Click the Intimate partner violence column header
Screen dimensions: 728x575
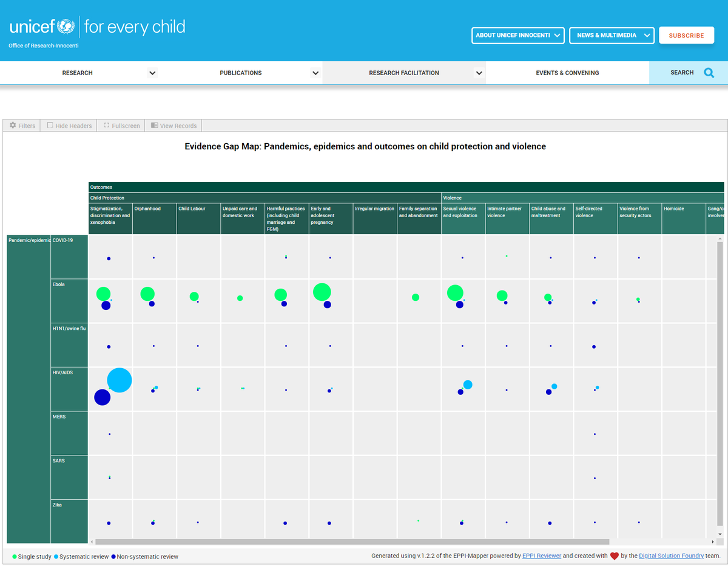tap(507, 219)
